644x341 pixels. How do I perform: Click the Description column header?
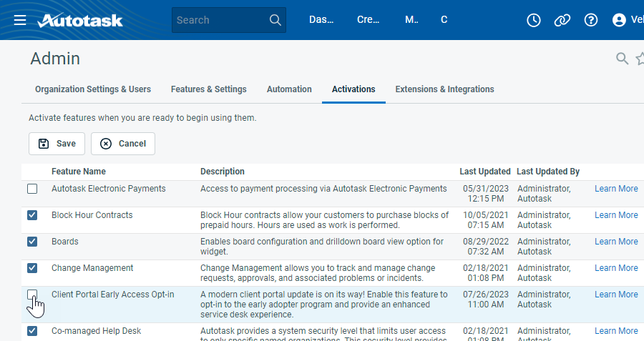pos(223,172)
